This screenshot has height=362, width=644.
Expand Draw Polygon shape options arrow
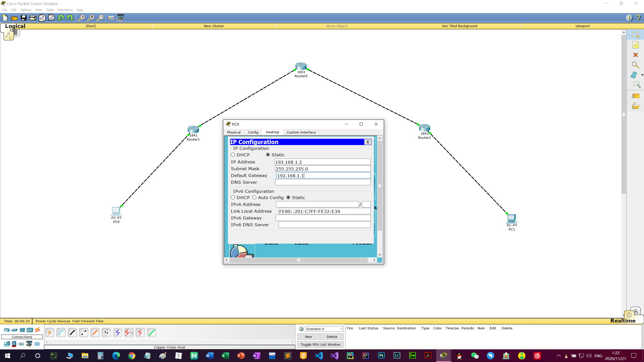click(x=642, y=75)
